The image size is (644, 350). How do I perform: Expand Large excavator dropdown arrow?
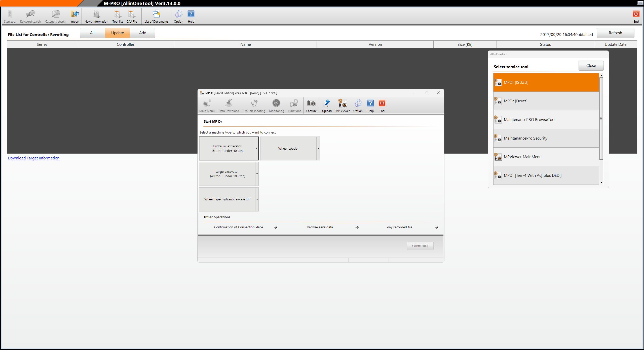257,174
